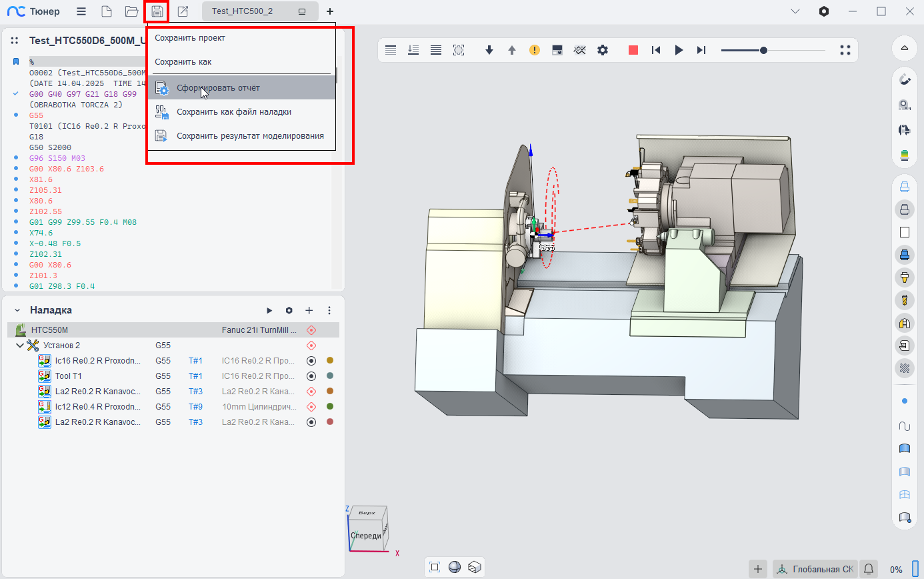This screenshot has width=924, height=579.
Task: Collapse the Наладка panel chevron
Action: tap(17, 310)
